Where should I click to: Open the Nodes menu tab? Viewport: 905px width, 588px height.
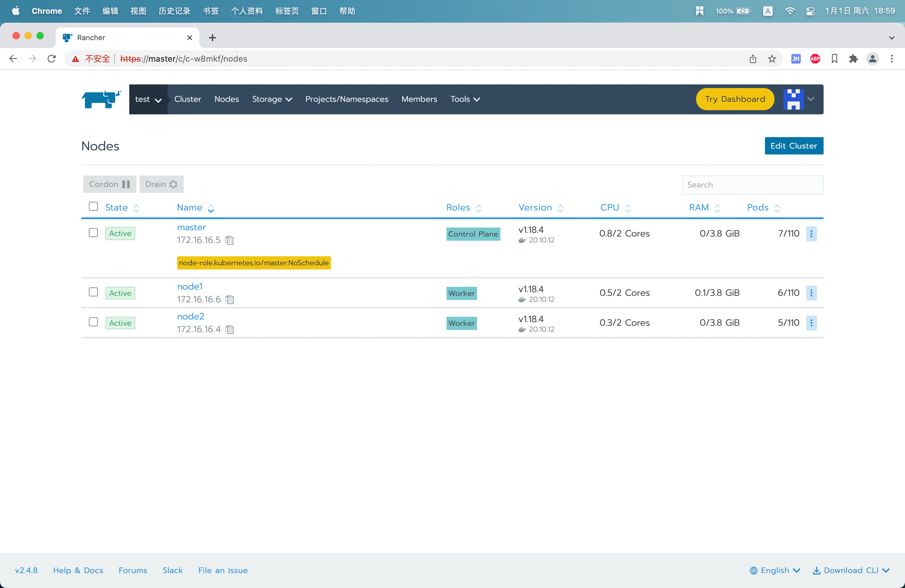226,99
